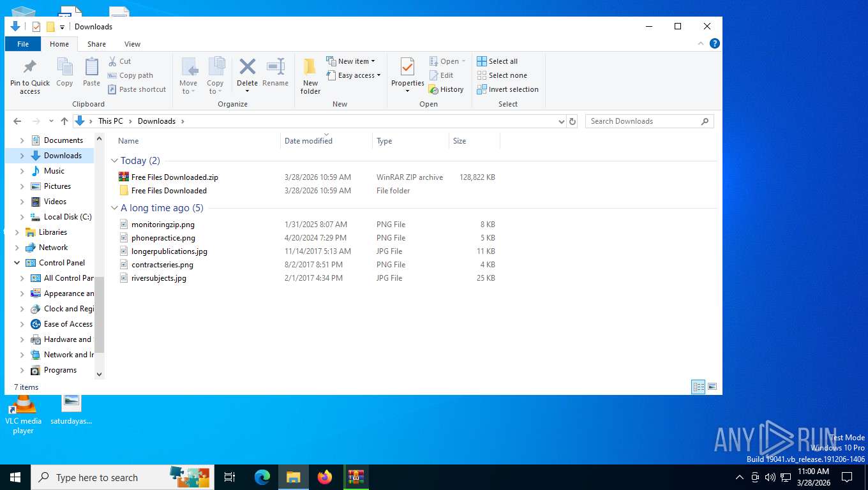Go up one level with up arrow
This screenshot has width=868, height=490.
point(64,121)
